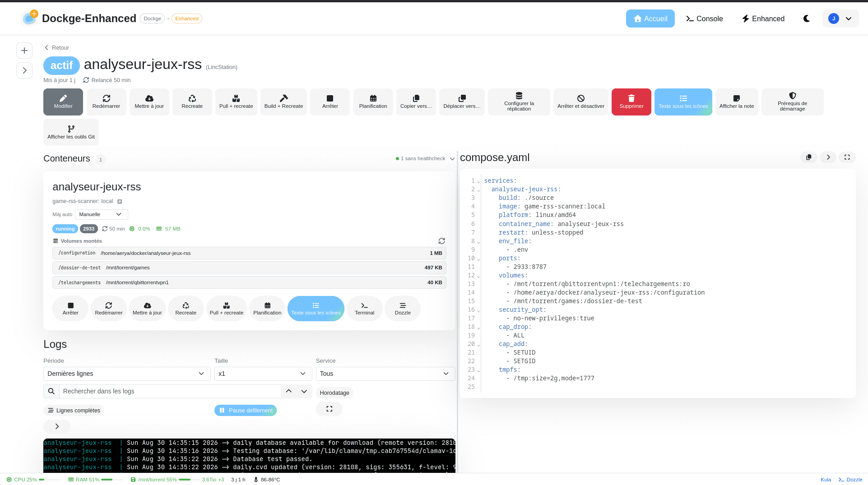Screen dimensions: 868x485
Task: Go to Accueil in the top navigation
Action: [650, 18]
